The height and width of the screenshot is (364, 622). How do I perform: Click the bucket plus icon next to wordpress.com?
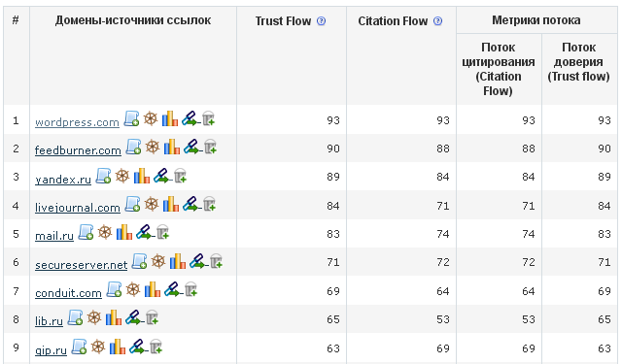click(x=209, y=118)
